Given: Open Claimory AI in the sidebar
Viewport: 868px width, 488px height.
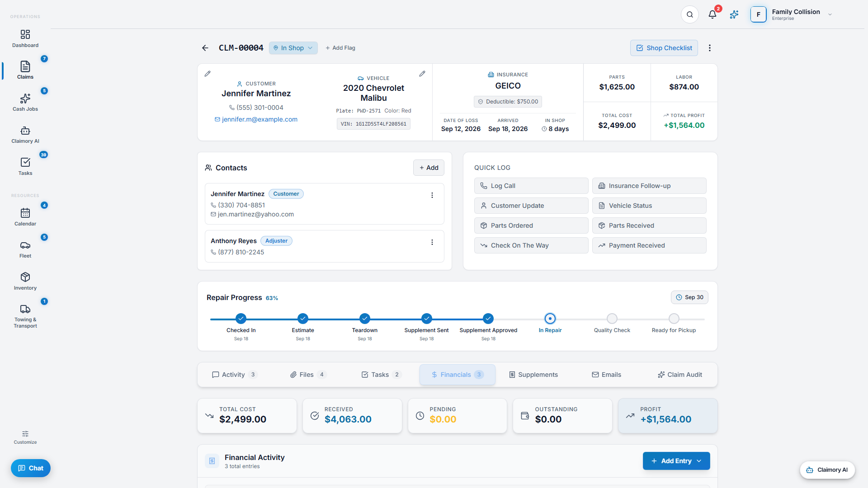Looking at the screenshot, I should coord(25,135).
